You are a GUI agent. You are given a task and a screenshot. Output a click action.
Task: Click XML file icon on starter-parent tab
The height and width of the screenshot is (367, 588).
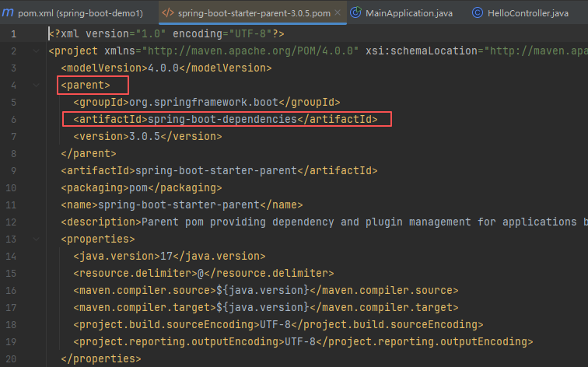[168, 12]
